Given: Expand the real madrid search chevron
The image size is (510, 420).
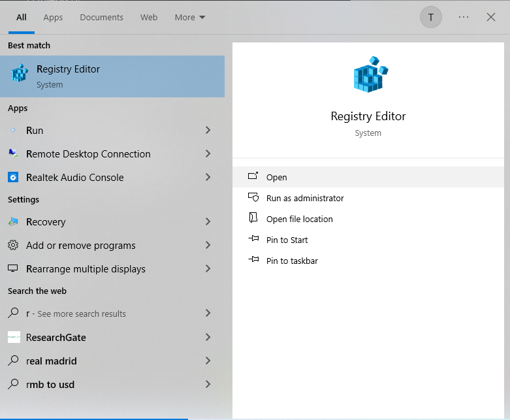Looking at the screenshot, I should [208, 361].
